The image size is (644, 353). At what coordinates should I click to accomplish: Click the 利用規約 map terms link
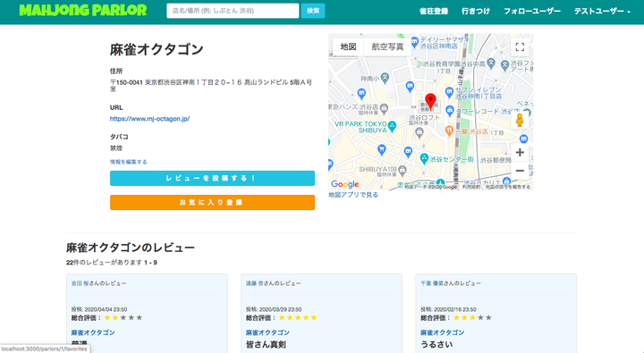tap(471, 187)
